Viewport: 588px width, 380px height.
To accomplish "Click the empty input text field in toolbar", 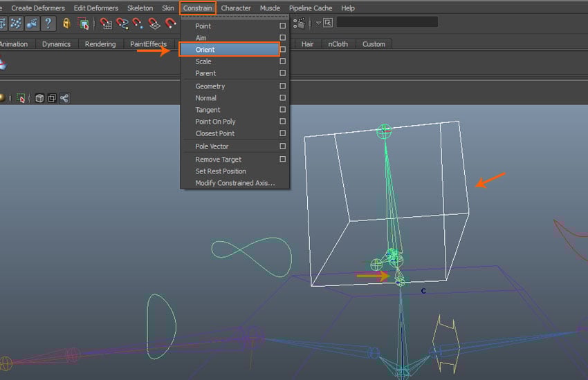I will [x=387, y=22].
